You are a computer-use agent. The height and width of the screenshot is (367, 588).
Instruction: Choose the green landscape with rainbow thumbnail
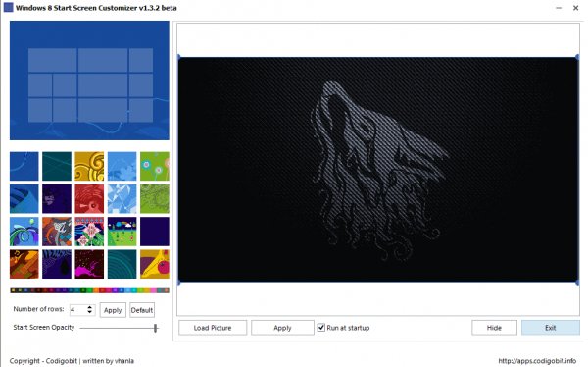(x=122, y=232)
